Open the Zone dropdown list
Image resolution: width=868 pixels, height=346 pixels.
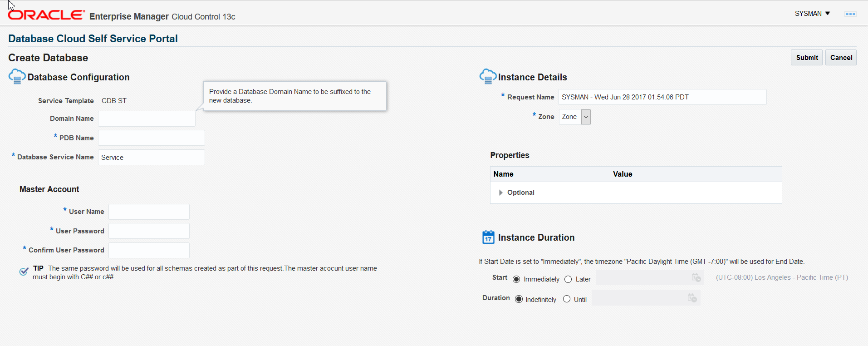tap(586, 117)
